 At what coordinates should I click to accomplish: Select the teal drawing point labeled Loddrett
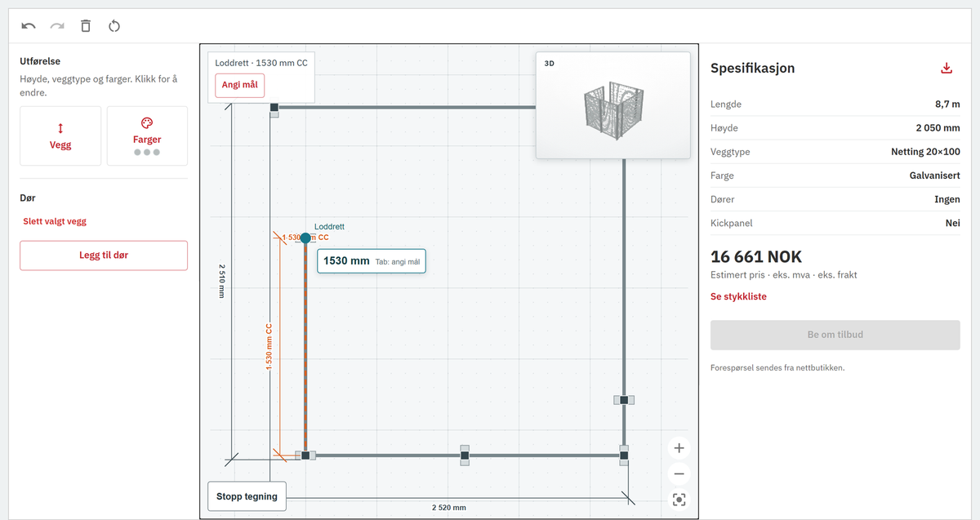(x=305, y=238)
